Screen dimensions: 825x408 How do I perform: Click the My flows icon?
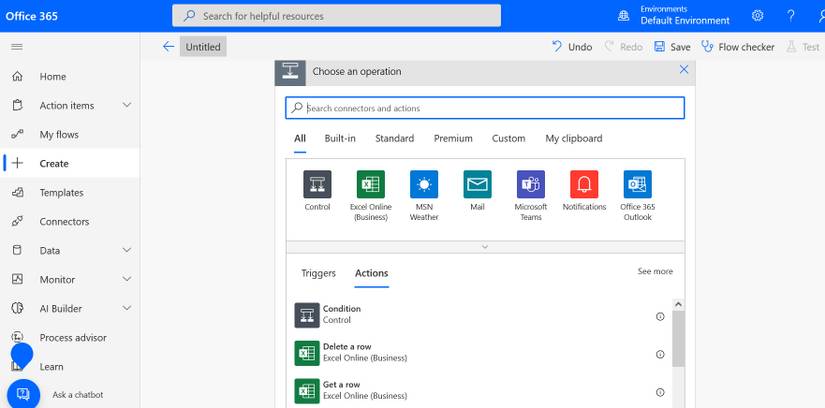17,135
